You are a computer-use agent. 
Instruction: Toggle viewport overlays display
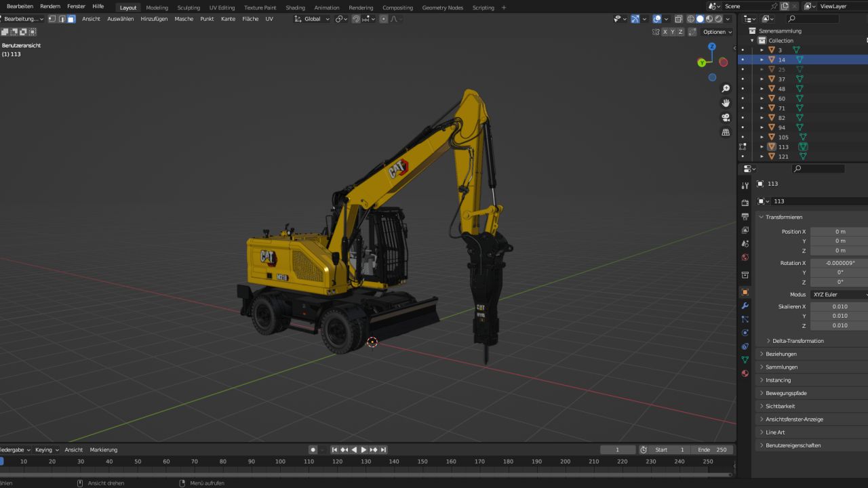pos(657,19)
